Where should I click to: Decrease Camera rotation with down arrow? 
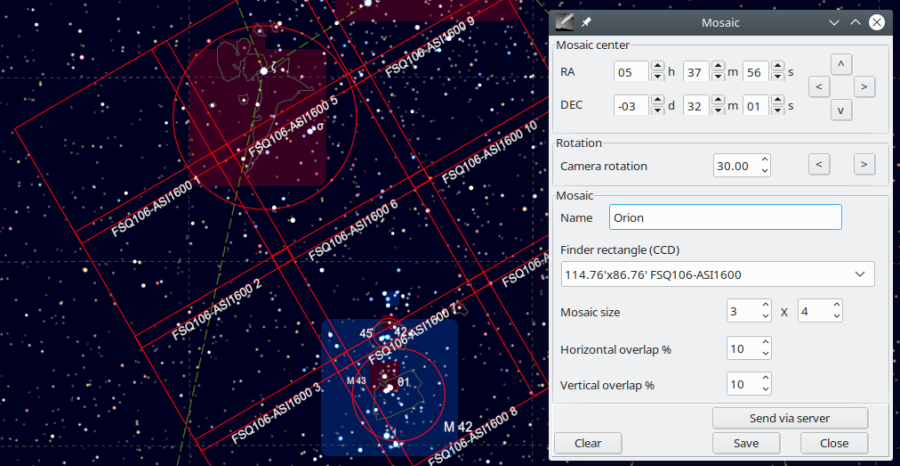tap(765, 171)
